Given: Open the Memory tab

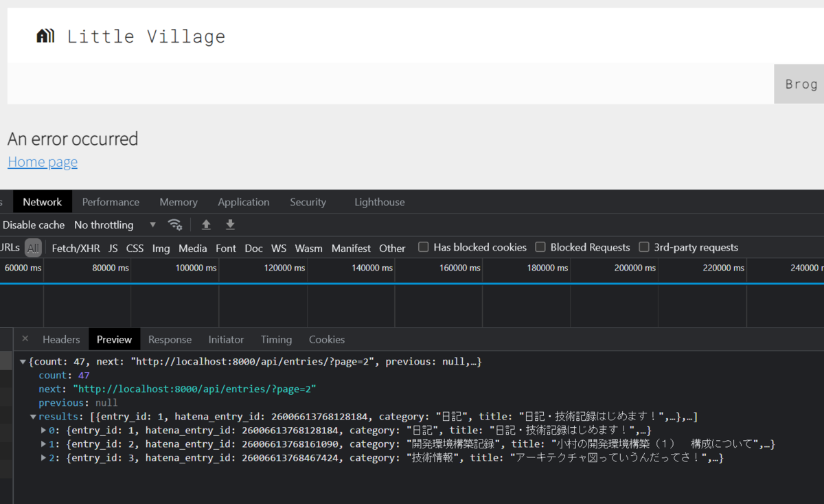Looking at the screenshot, I should pos(179,202).
